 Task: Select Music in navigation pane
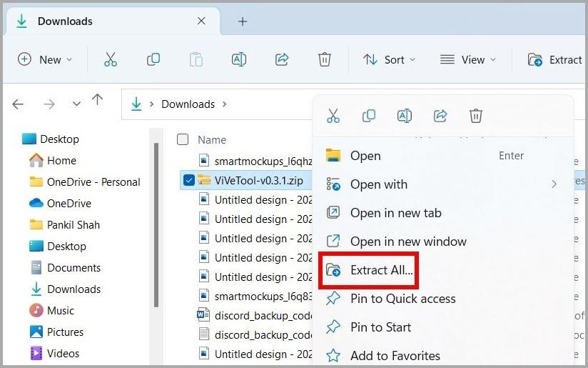click(x=52, y=311)
